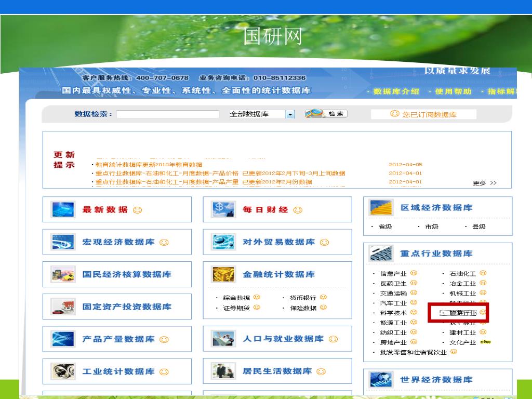Click smiley icon next to 您已订阅数据库
The image size is (532, 399).
pos(395,114)
